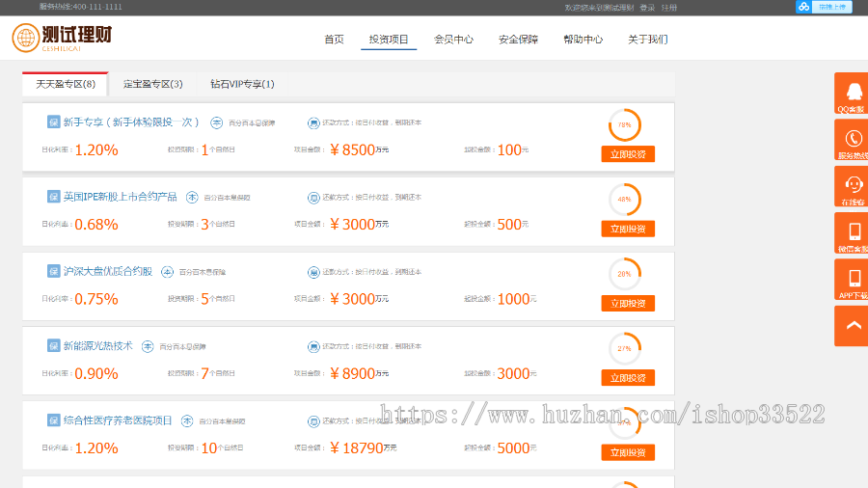
Task: Click the 0.90% daily rate value
Action: 96,374
